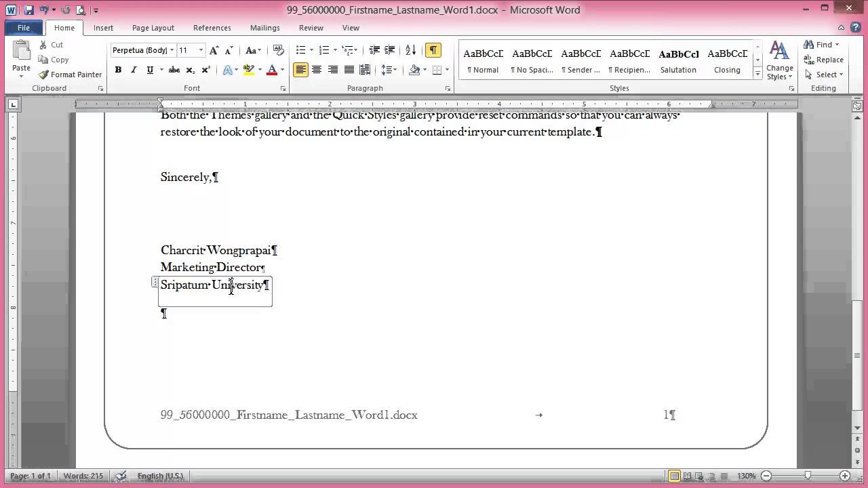Open the font size 11 dropdown

201,50
